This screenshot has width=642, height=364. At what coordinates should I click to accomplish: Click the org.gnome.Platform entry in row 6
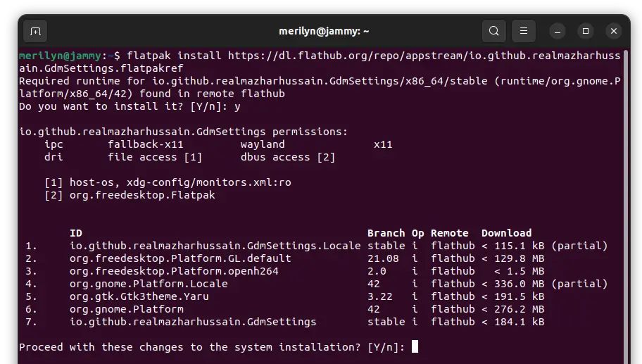pyautogui.click(x=126, y=309)
